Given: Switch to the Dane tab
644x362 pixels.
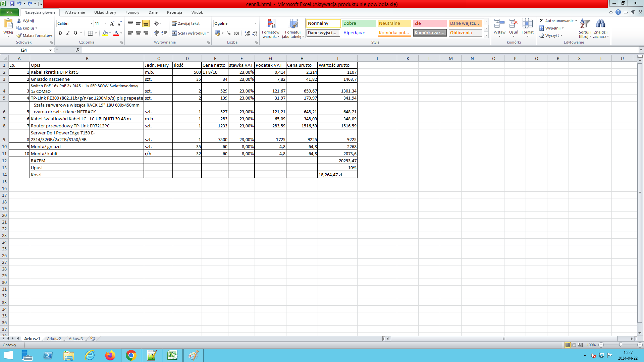Looking at the screenshot, I should (153, 12).
